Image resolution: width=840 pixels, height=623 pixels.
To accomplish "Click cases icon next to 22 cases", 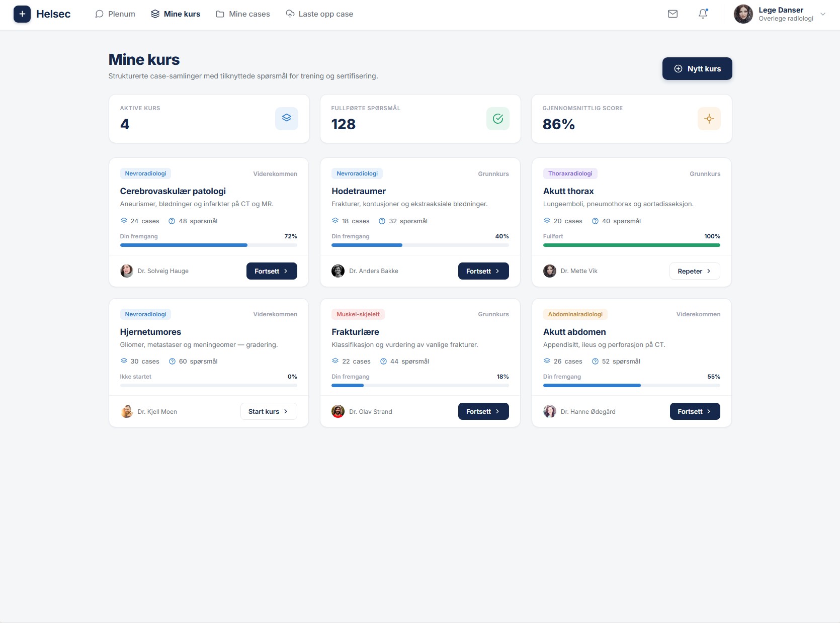I will pyautogui.click(x=335, y=361).
